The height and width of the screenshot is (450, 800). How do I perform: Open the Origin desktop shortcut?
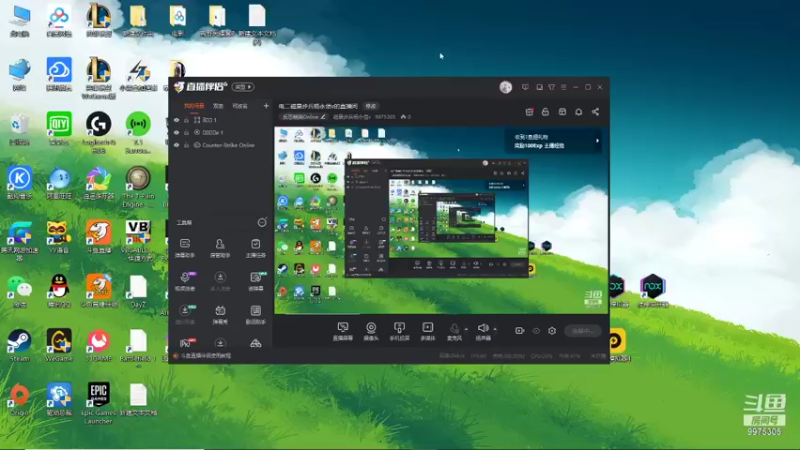tap(19, 399)
